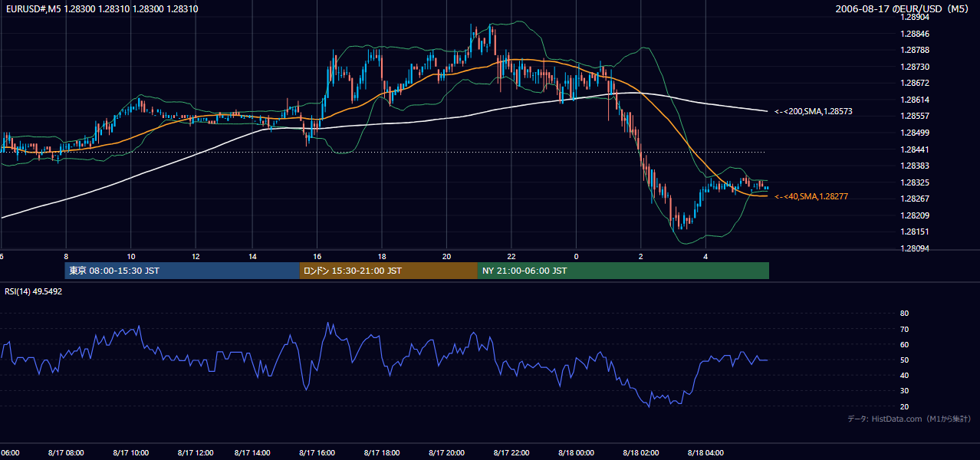Click hour label 18 under the price chart
The height and width of the screenshot is (460, 980).
[381, 256]
